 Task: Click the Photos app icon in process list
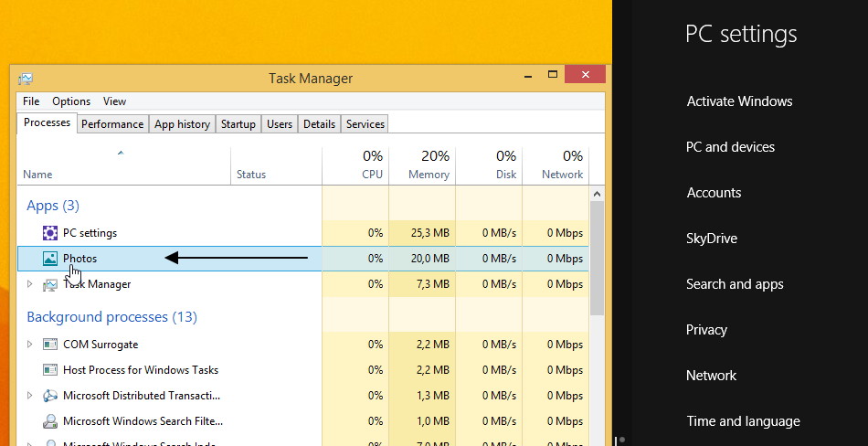(x=50, y=258)
